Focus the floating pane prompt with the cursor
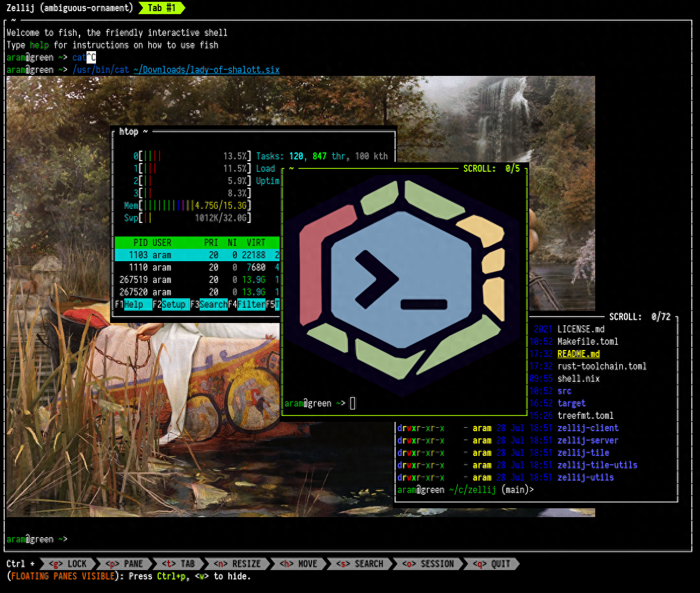The width and height of the screenshot is (700, 593). pos(320,404)
